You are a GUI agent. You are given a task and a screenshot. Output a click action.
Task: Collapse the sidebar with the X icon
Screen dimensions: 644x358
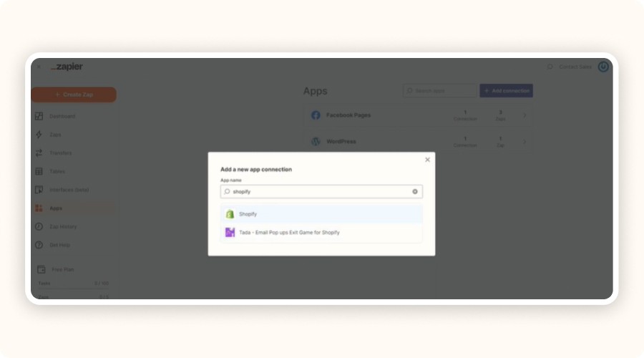coord(39,67)
